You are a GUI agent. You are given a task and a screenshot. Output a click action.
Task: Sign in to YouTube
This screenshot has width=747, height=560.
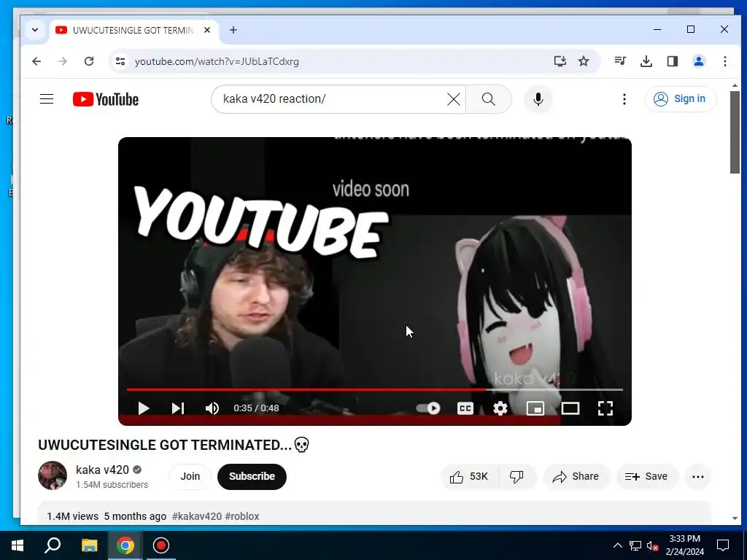pyautogui.click(x=681, y=99)
